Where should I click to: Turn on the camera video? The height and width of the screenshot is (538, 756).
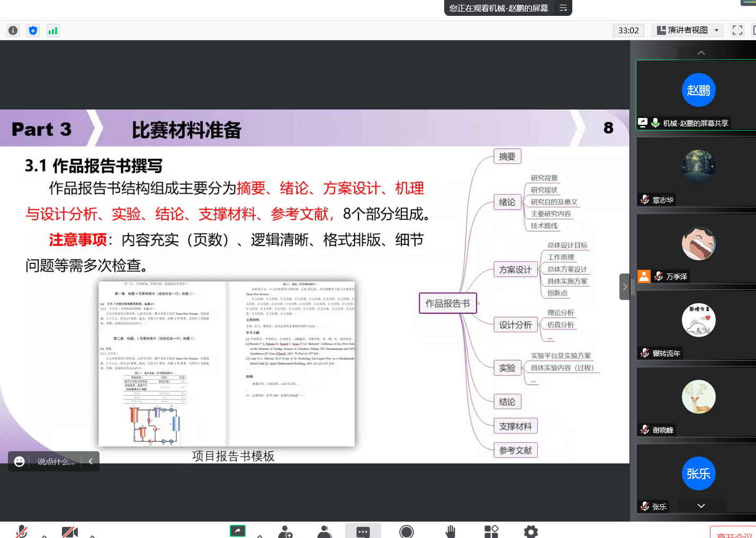pyautogui.click(x=69, y=532)
